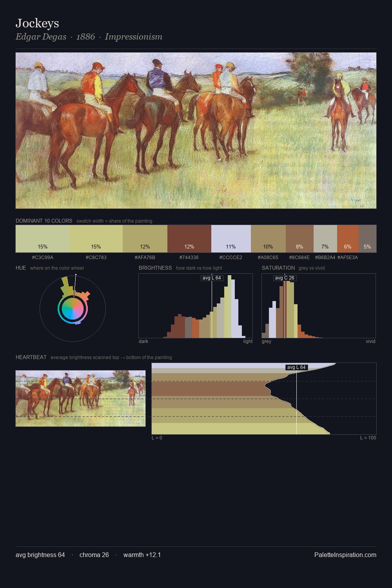Click the "DOMINANT 10 COLORS" heading
The height and width of the screenshot is (588, 392).
pos(44,221)
